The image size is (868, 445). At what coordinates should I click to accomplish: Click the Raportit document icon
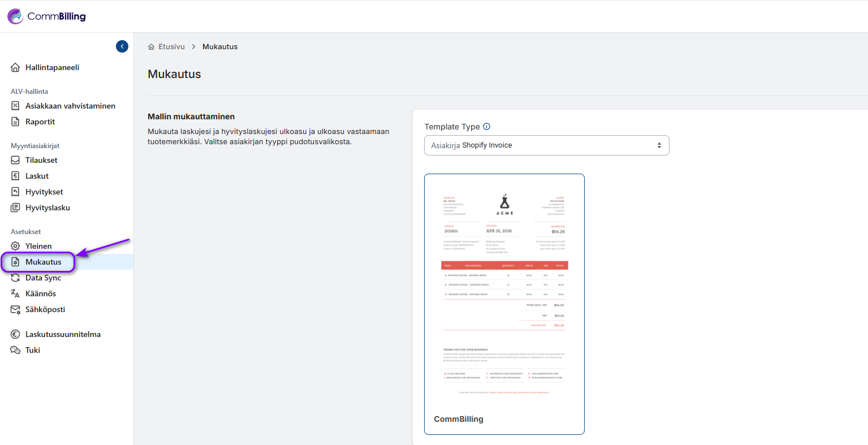coord(15,122)
